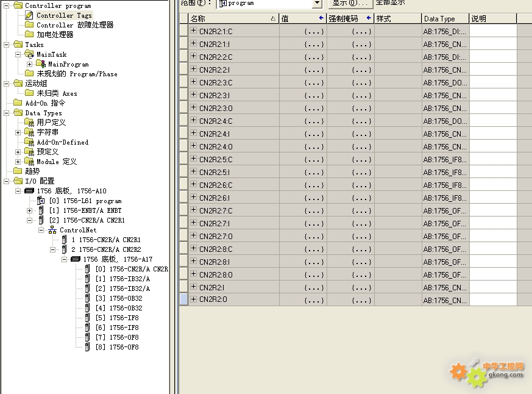Click the MainProgram program icon

(41, 64)
